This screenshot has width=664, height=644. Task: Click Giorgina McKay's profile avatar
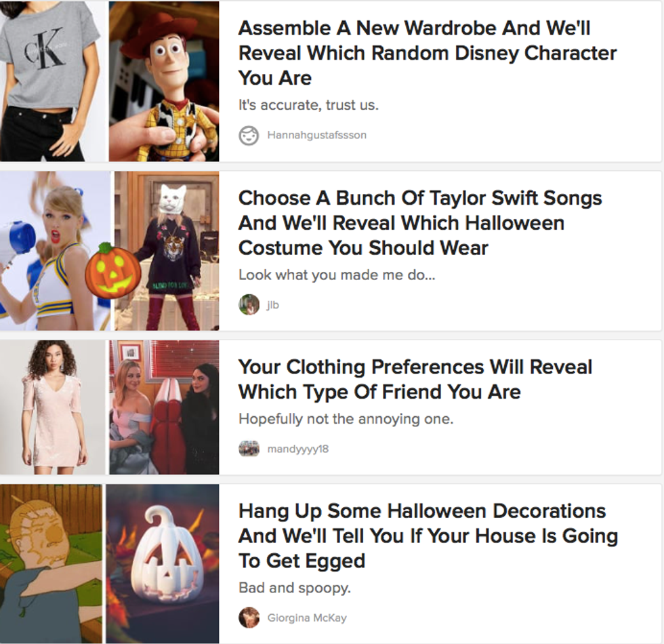(x=249, y=618)
